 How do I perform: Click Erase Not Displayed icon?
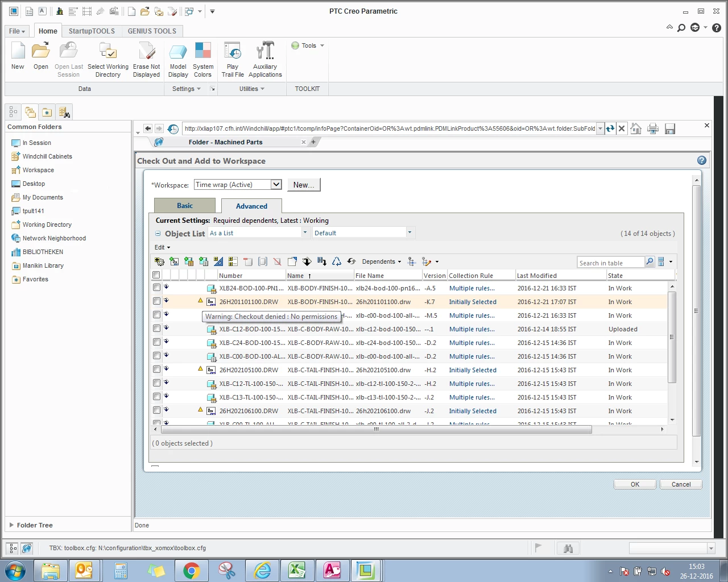[147, 60]
